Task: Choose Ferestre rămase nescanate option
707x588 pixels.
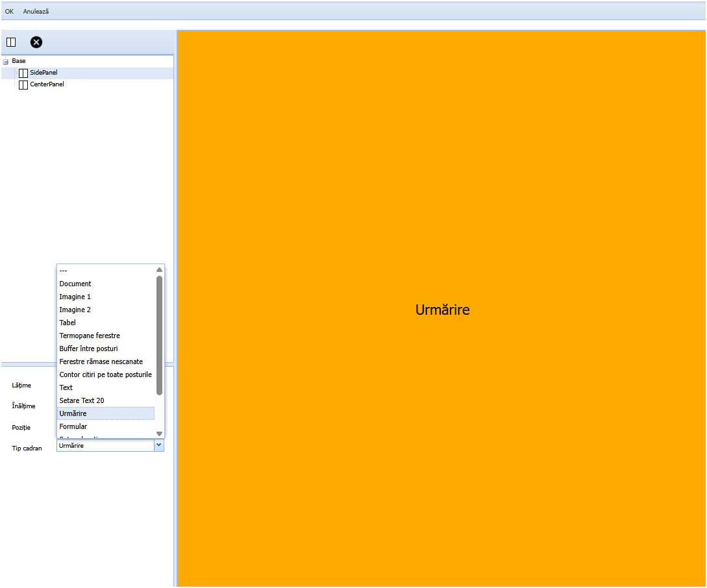Action: tap(106, 361)
